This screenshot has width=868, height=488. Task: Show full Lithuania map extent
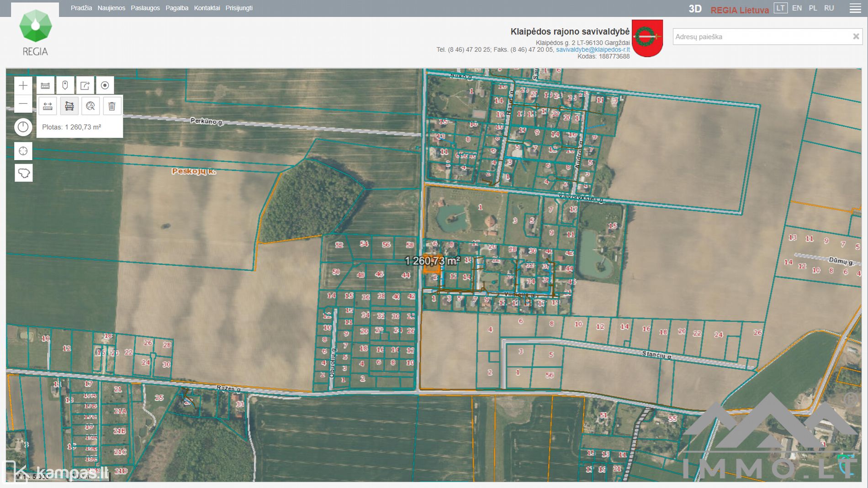tap(23, 173)
